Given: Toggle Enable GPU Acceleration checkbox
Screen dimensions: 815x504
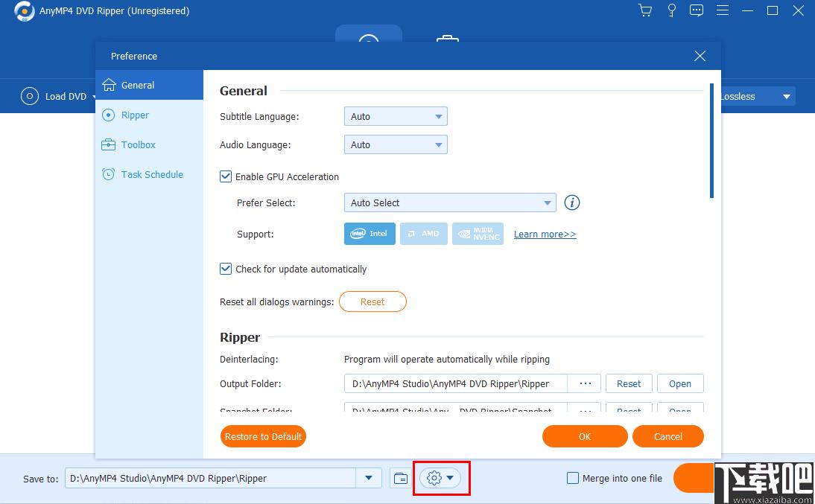Looking at the screenshot, I should [x=226, y=176].
